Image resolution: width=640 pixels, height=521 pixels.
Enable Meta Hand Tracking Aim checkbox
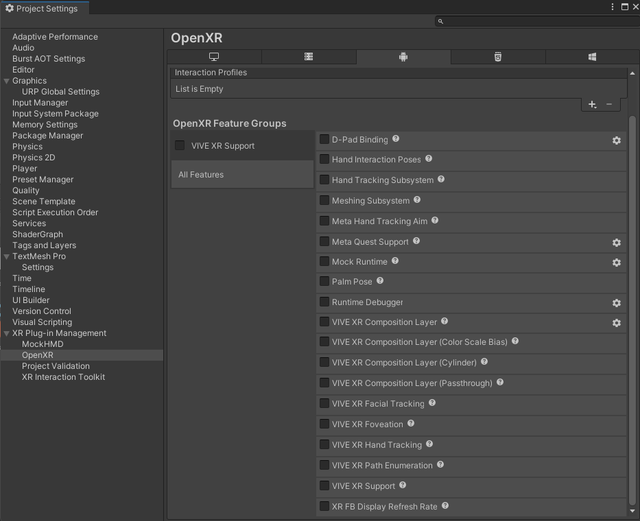[324, 220]
